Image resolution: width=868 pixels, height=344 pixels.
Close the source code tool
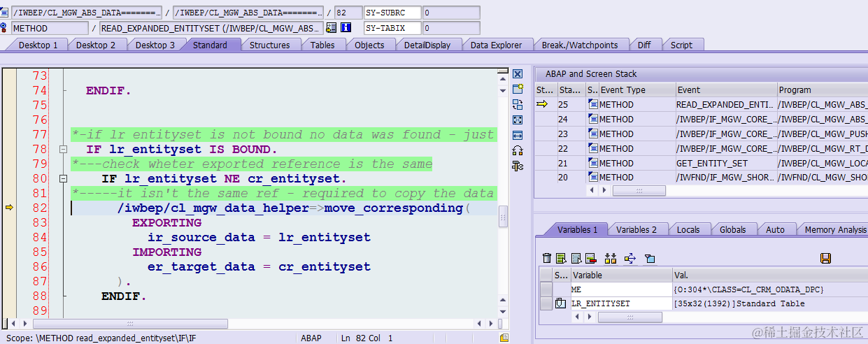click(518, 74)
